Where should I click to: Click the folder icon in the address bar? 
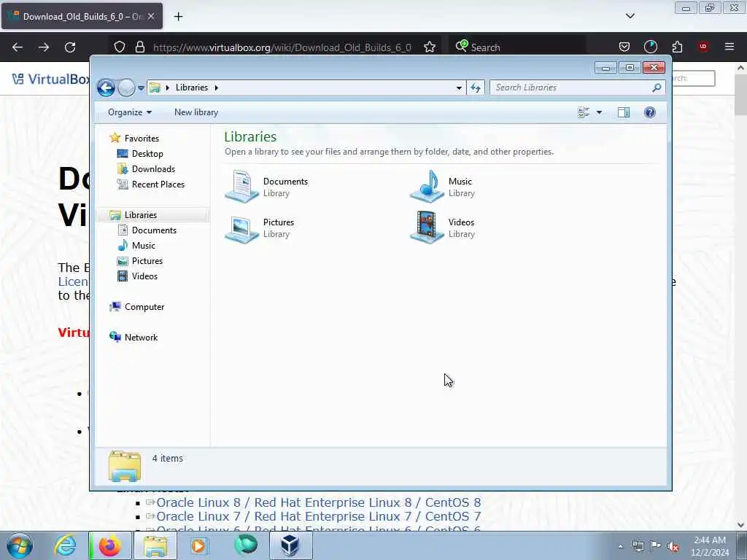click(155, 87)
